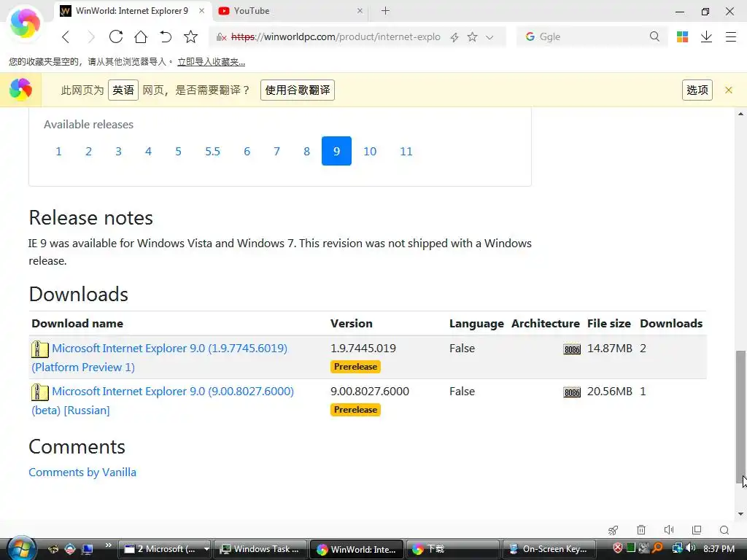747x560 pixels.
Task: Click the scrollbar down arrow
Action: click(x=740, y=514)
